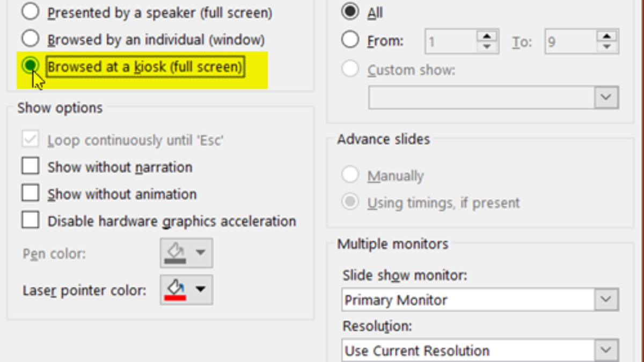The image size is (644, 362).
Task: Select 'Presented by a speaker (full screen)' option
Action: coord(31,12)
